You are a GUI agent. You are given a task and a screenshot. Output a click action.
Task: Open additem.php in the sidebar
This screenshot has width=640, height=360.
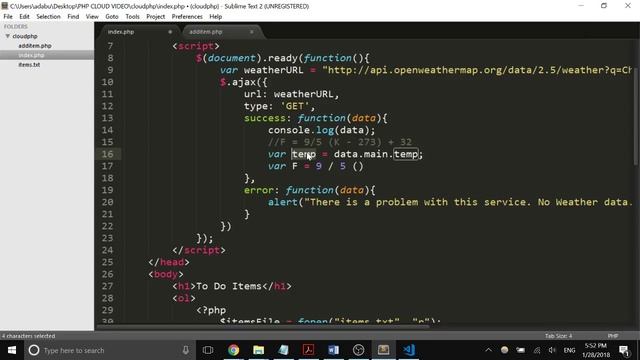pos(35,46)
